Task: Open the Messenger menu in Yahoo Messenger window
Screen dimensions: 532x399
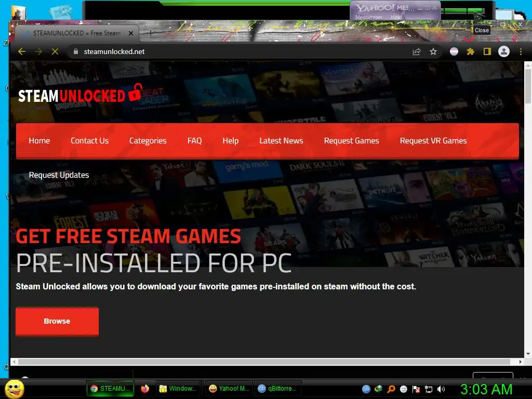Action: click(x=368, y=17)
